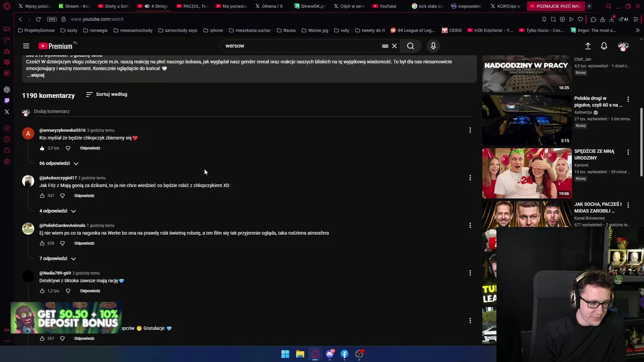
Task: Reply to the @jakubszczygiel17 comment
Action: (x=85, y=196)
